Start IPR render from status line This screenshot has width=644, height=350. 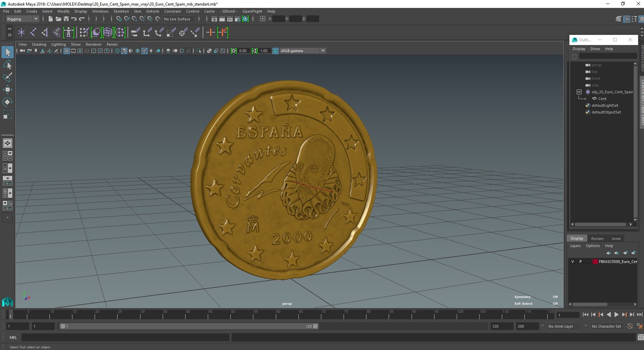(230, 19)
